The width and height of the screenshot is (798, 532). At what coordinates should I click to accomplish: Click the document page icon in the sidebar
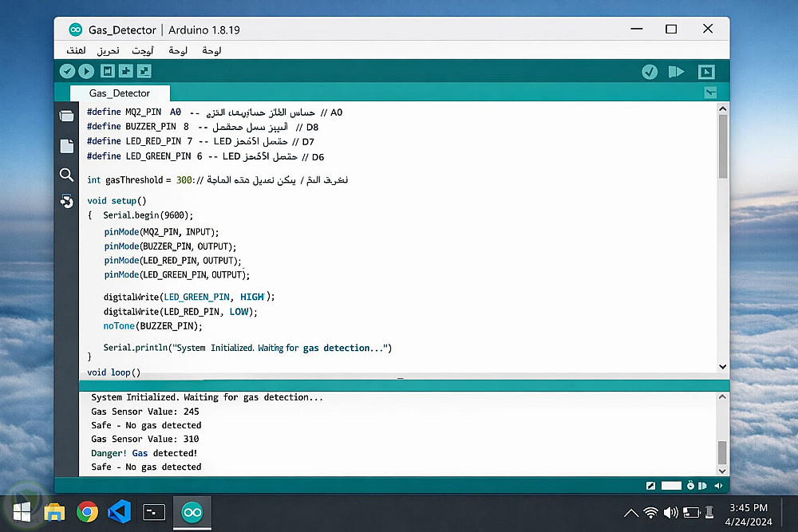(67, 146)
